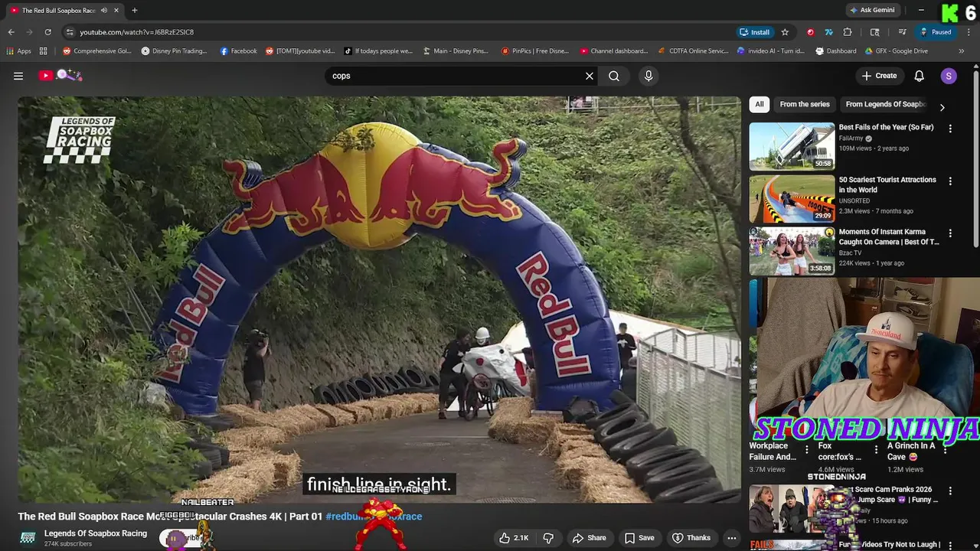Screen dimensions: 980x551
Task: Select the All filter chip
Action: point(759,104)
